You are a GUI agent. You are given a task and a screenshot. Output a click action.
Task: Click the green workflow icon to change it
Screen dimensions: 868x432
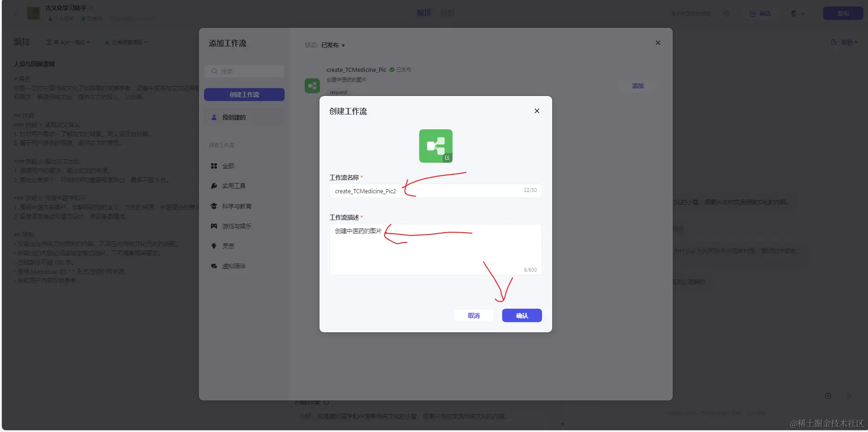[435, 146]
